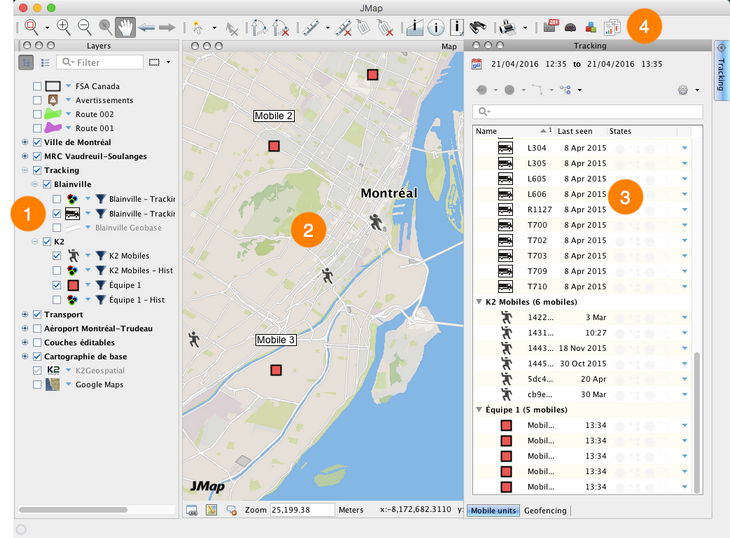Image resolution: width=730 pixels, height=538 pixels.
Task: Click the colored blocks toolbar icon
Action: coord(591,27)
